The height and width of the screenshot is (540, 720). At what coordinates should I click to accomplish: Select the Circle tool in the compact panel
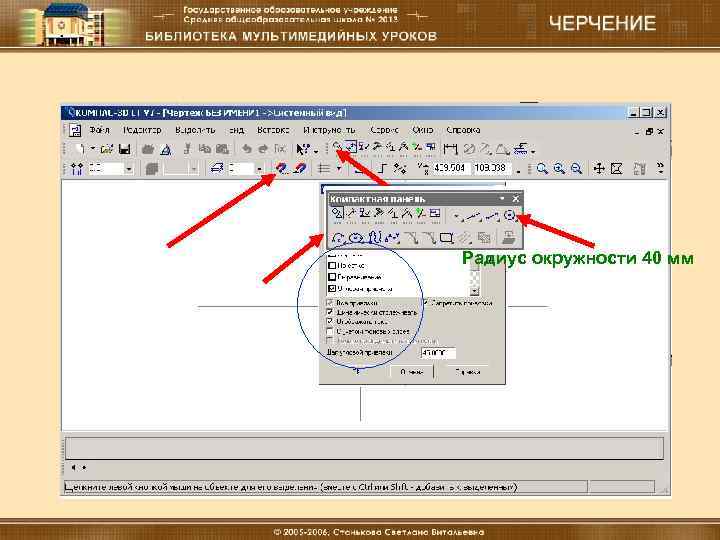509,214
